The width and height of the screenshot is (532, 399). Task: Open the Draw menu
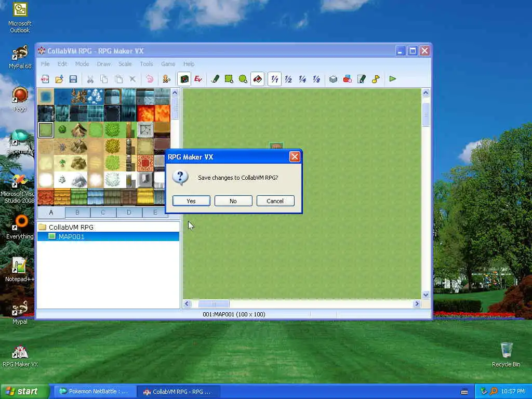104,64
